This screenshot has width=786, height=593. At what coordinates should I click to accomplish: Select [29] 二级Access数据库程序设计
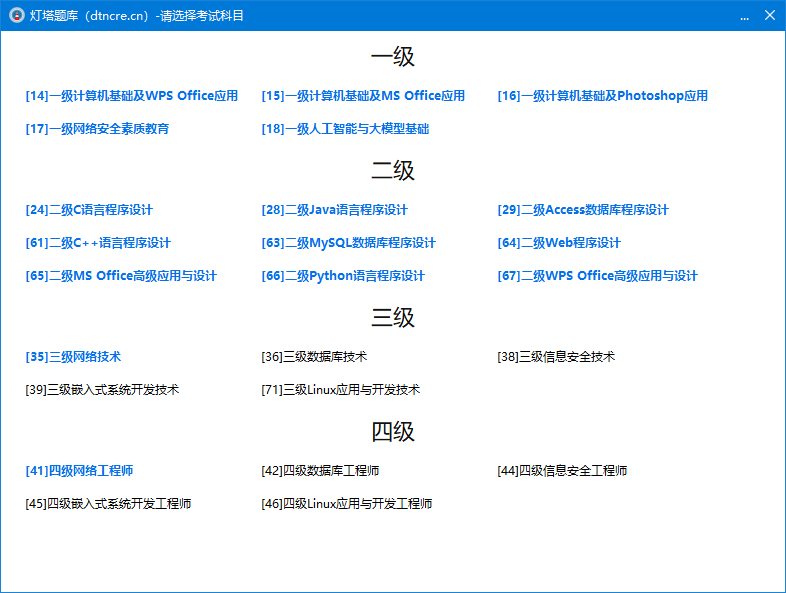click(x=583, y=210)
